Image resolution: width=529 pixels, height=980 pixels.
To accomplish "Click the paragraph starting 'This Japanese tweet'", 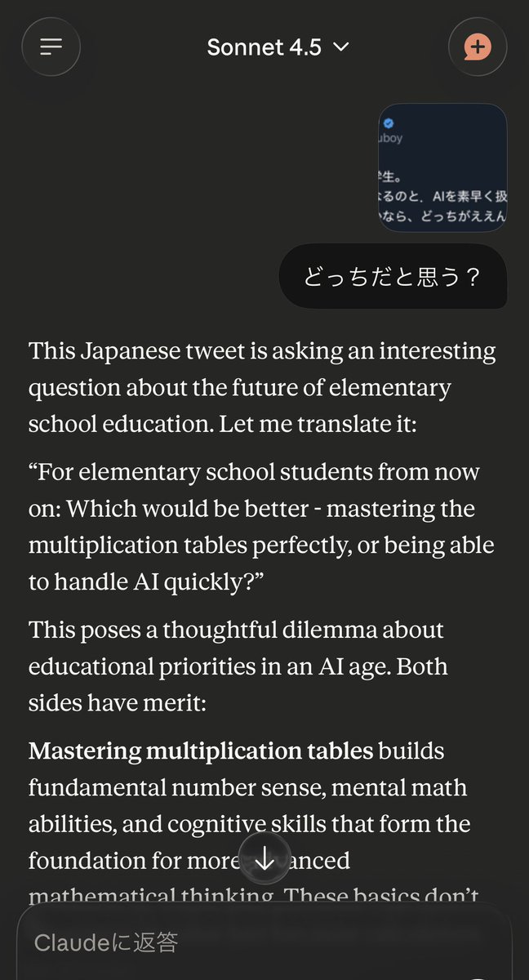I will (x=262, y=388).
